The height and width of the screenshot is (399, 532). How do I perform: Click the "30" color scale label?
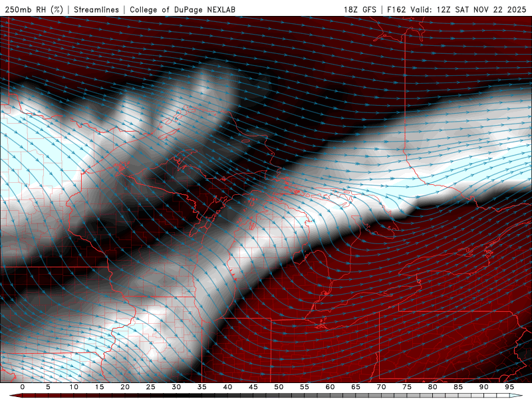point(176,387)
